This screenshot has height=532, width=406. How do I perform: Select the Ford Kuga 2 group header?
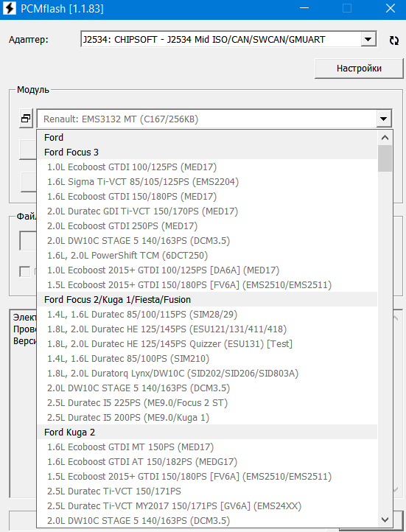(x=207, y=433)
